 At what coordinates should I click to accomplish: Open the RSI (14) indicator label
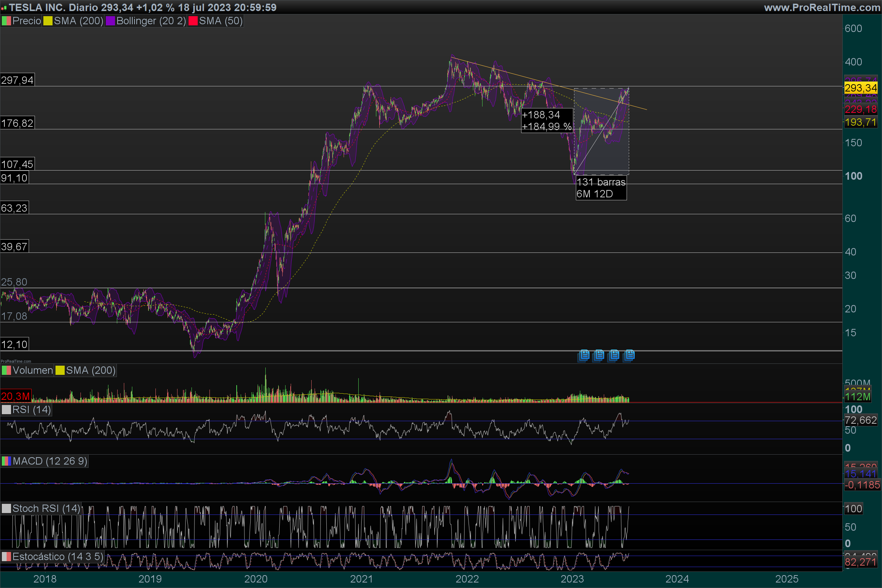(x=32, y=410)
